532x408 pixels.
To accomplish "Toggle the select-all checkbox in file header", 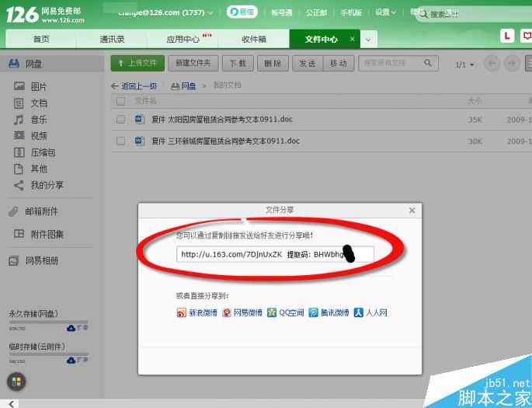I will point(120,101).
